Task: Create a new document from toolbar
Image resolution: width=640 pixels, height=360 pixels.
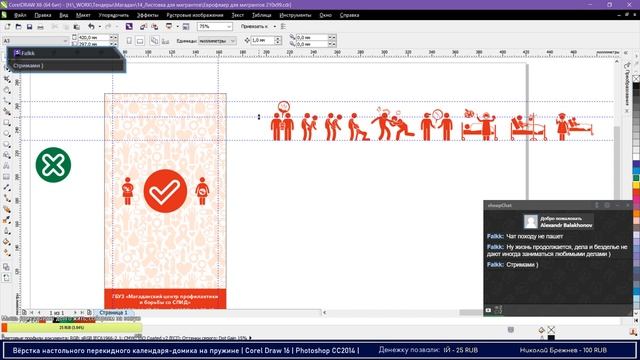Action: tap(7, 27)
